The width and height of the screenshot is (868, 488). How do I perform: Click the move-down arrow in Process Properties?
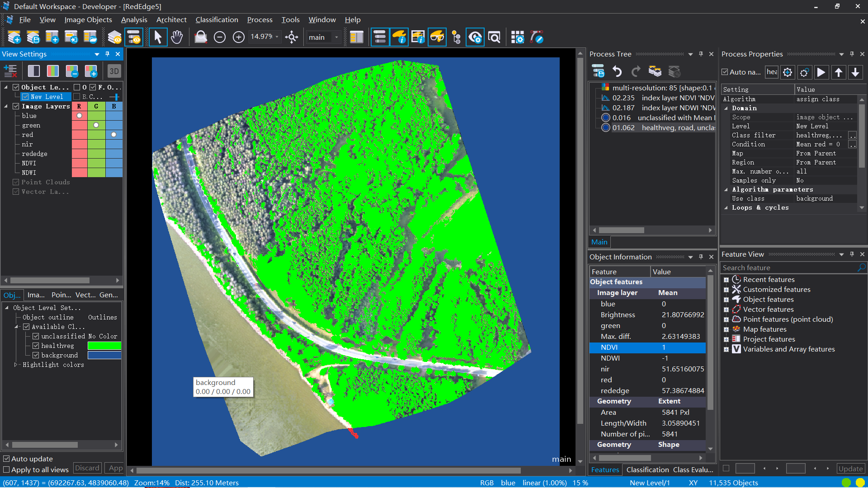[x=855, y=72]
